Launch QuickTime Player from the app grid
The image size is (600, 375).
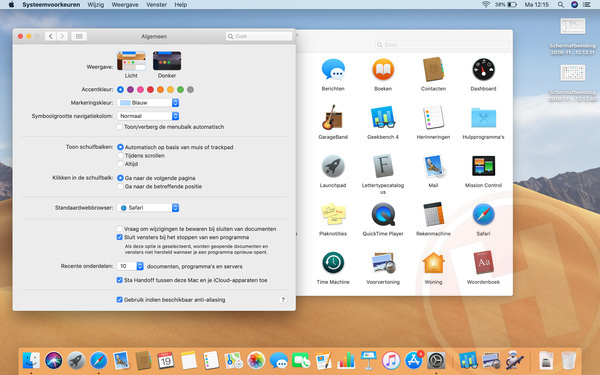[x=383, y=214]
